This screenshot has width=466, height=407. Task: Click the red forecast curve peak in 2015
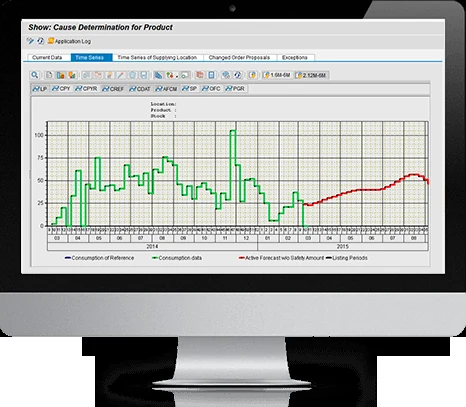coord(414,174)
